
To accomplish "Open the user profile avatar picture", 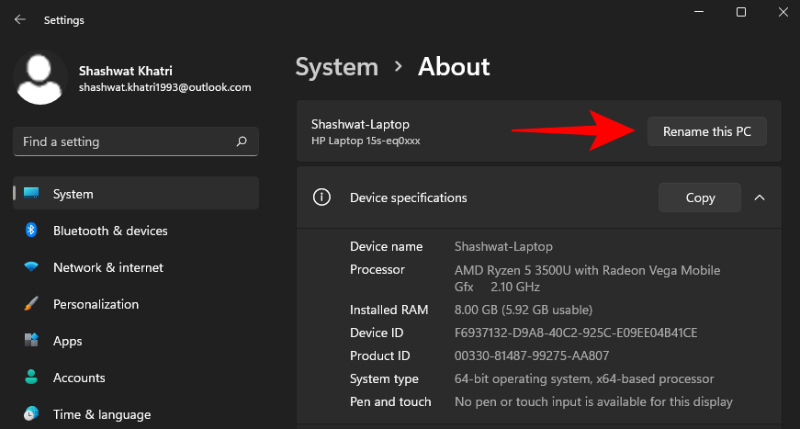I will pyautogui.click(x=42, y=80).
